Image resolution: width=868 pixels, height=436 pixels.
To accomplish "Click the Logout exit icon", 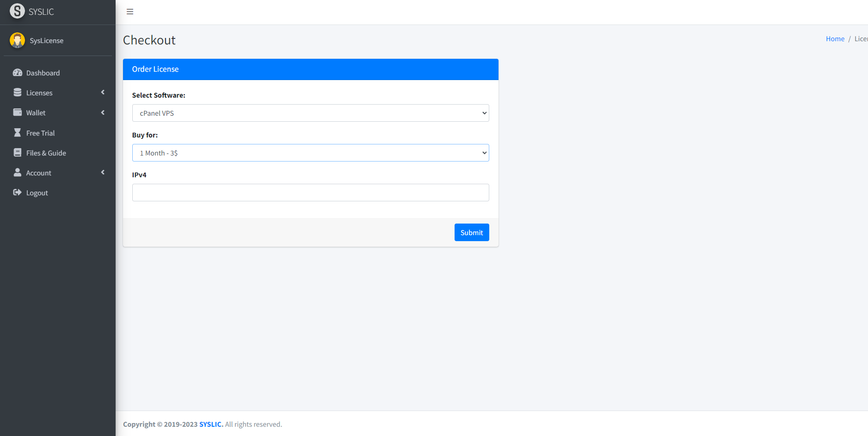I will [x=18, y=193].
